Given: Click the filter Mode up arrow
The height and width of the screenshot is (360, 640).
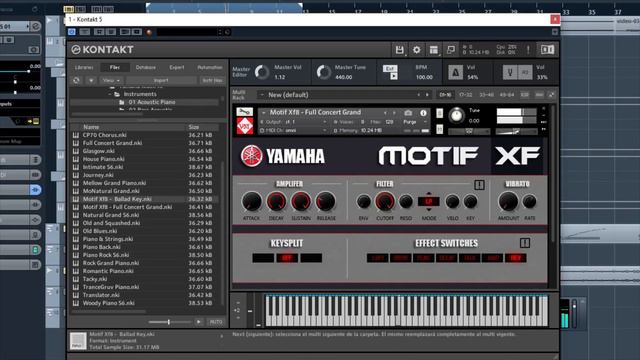Looking at the screenshot, I should (429, 193).
